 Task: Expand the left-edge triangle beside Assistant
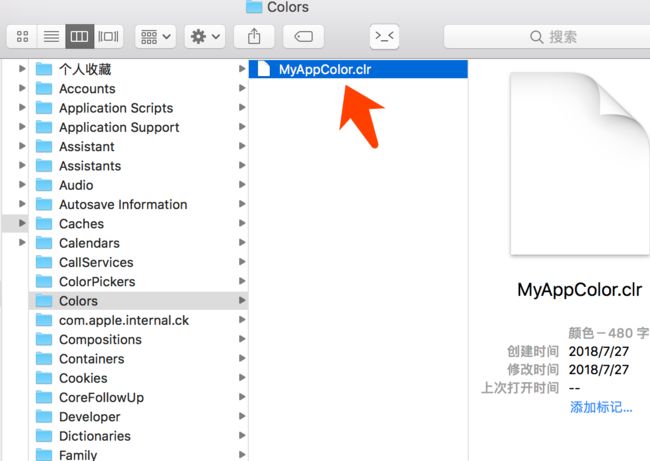[x=22, y=146]
